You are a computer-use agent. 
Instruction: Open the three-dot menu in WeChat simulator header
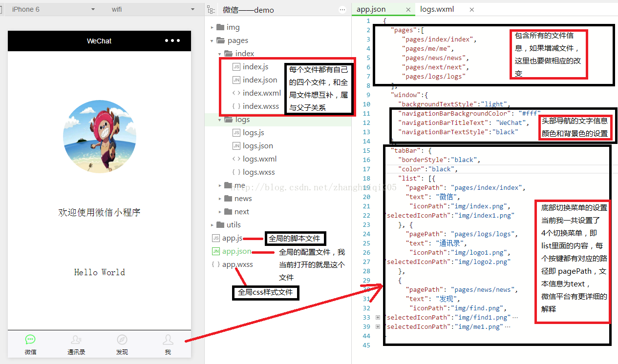[x=172, y=40]
